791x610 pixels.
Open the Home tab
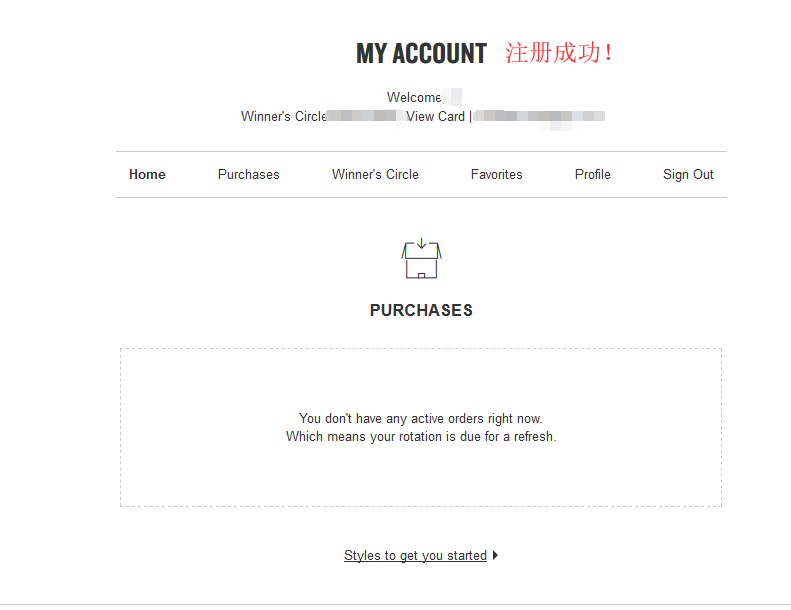[147, 174]
